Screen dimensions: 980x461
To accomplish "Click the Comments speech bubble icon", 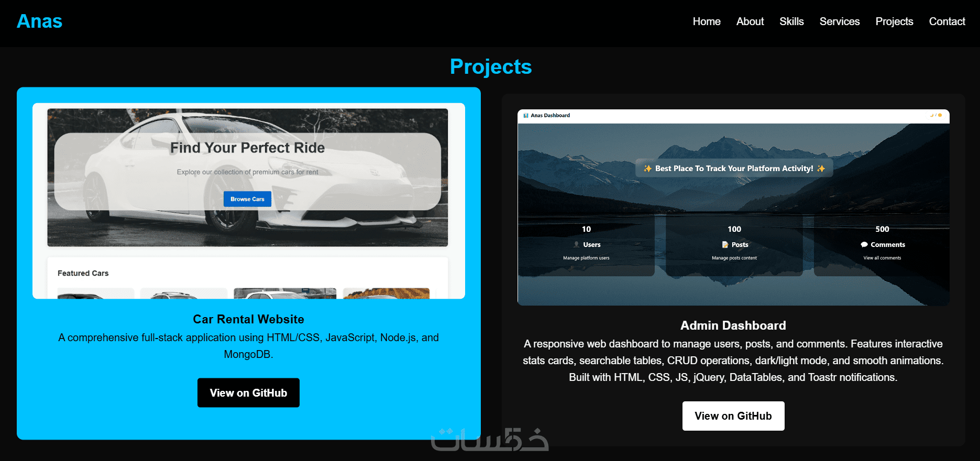I will pos(864,244).
